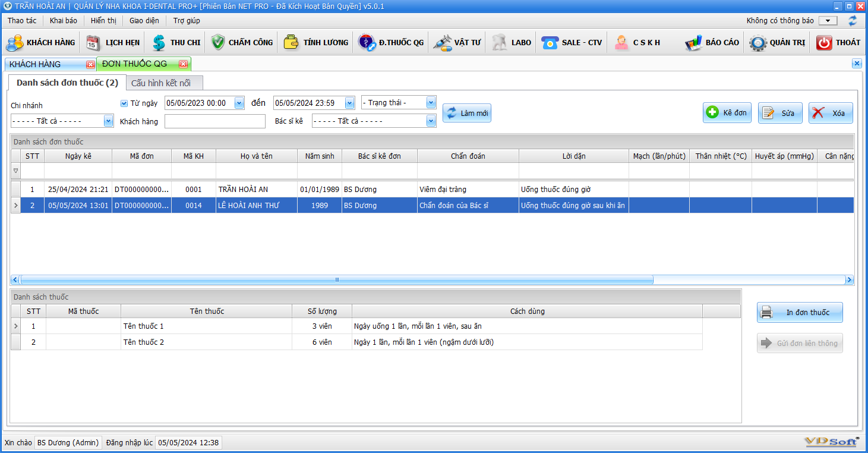Click the Sửa edit button

pos(780,113)
